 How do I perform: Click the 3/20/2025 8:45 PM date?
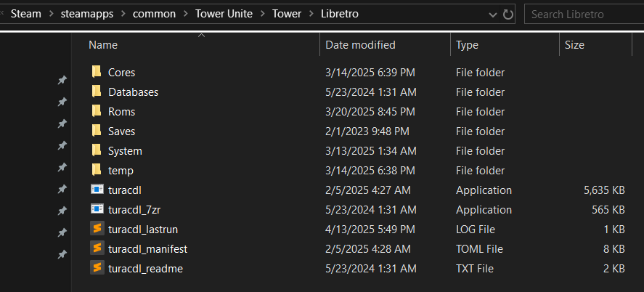[370, 112]
